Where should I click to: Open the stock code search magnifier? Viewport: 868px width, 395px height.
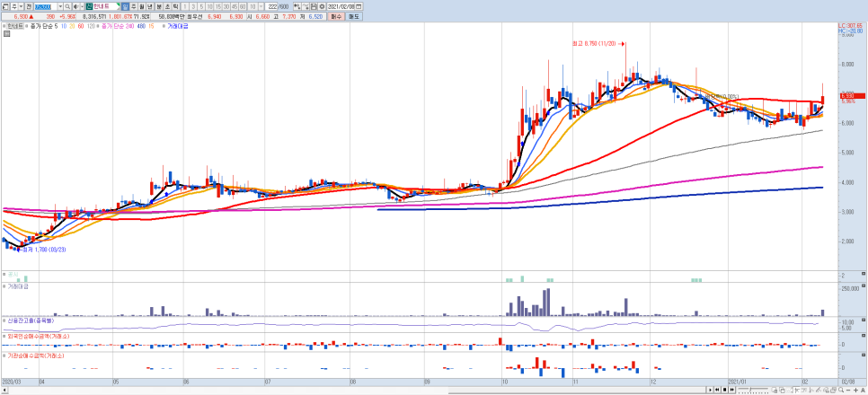pos(67,6)
